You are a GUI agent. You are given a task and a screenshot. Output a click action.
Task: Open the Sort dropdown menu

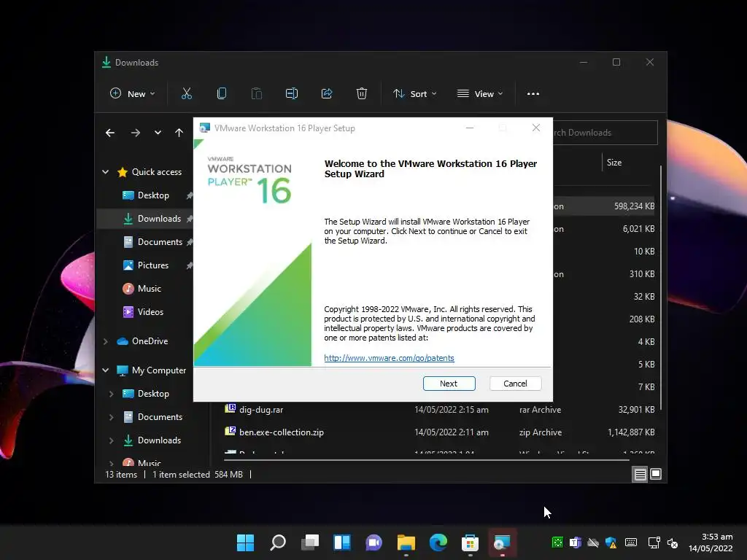pyautogui.click(x=414, y=94)
